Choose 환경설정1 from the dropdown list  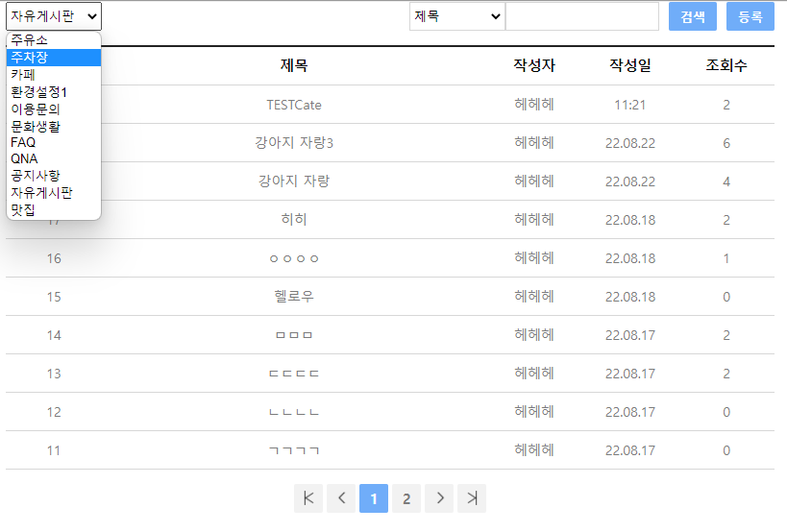(x=54, y=92)
